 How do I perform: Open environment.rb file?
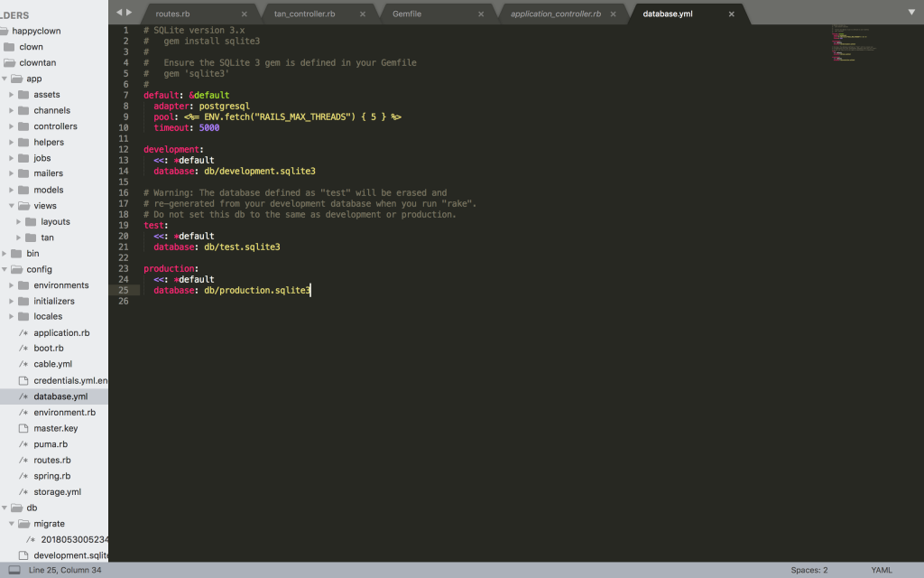point(64,412)
